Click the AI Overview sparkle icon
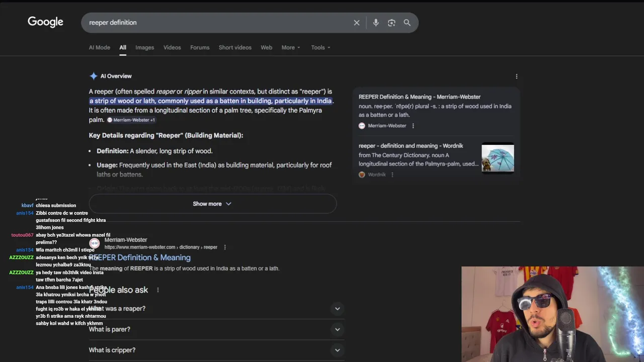 point(94,76)
